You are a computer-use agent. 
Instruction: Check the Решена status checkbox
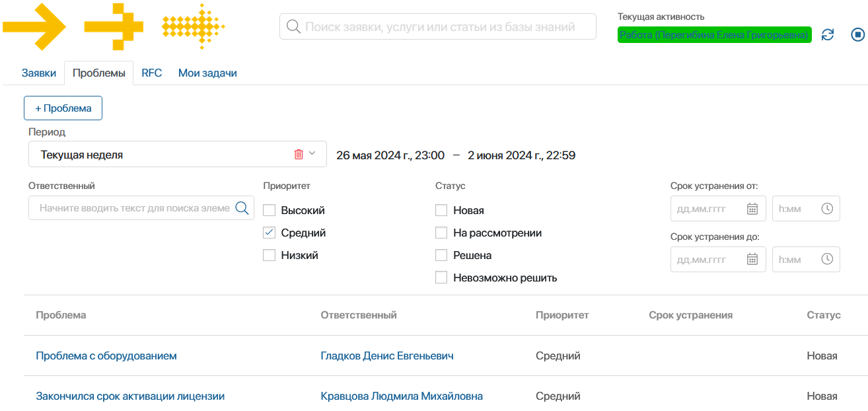[441, 255]
